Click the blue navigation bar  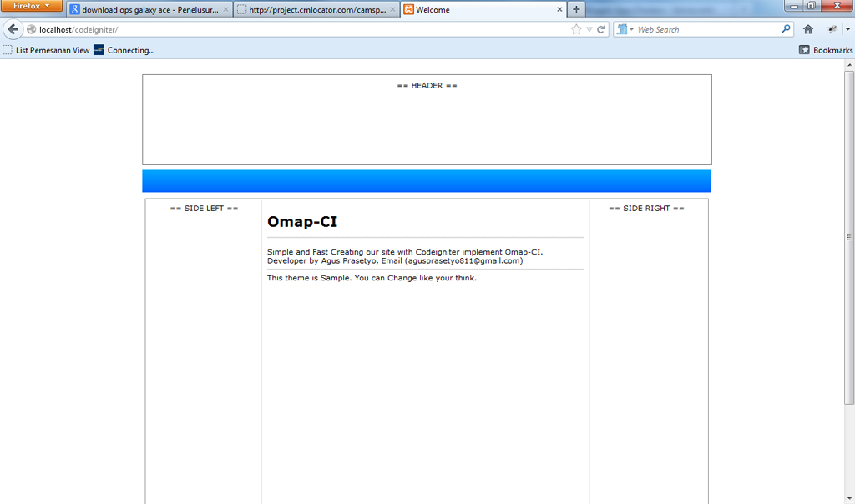coord(427,181)
